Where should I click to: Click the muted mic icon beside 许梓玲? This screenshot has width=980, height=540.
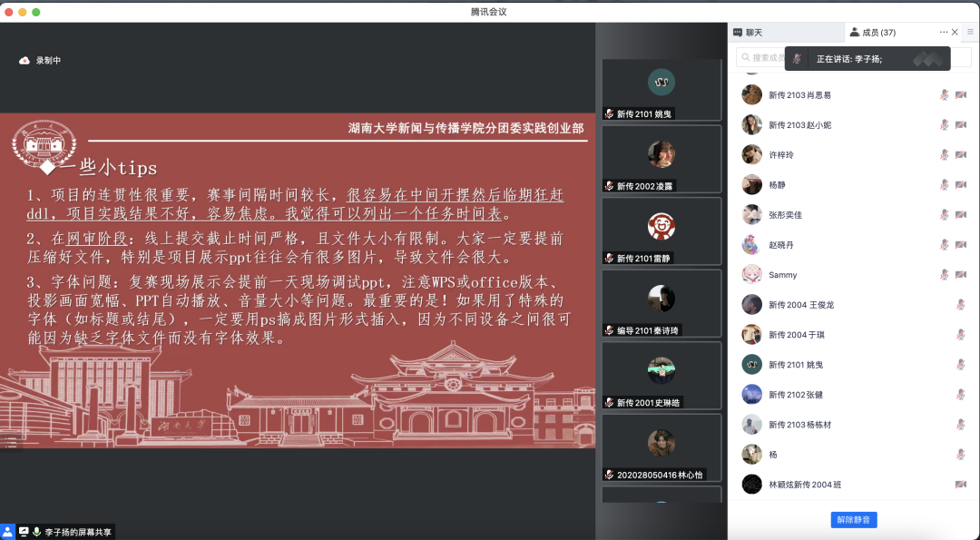(x=944, y=155)
